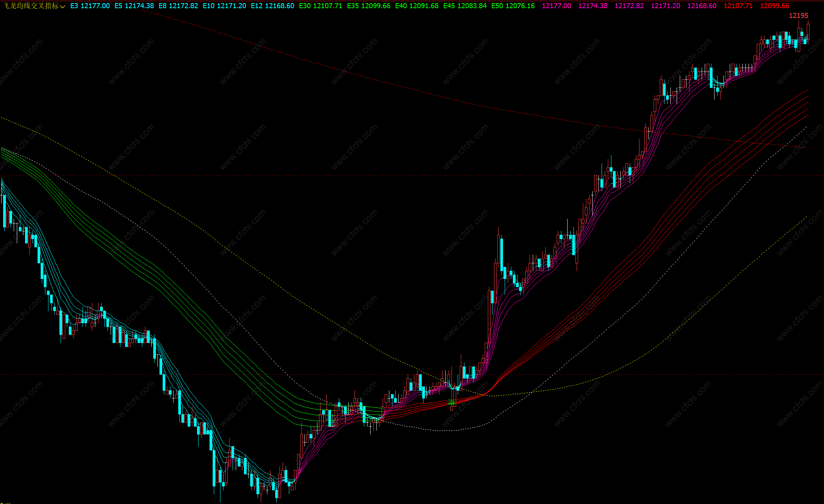Click the magenta 12168.60 value
The width and height of the screenshot is (824, 504).
tap(702, 6)
